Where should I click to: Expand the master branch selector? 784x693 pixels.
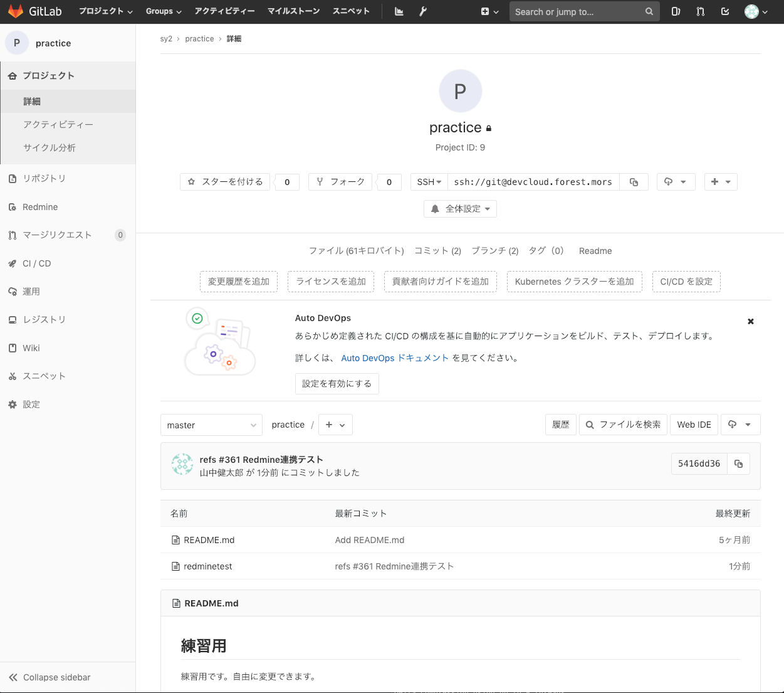[x=211, y=425]
